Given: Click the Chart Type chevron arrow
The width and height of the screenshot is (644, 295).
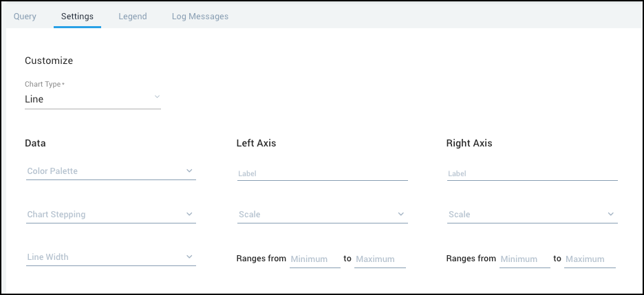Looking at the screenshot, I should pos(157,97).
